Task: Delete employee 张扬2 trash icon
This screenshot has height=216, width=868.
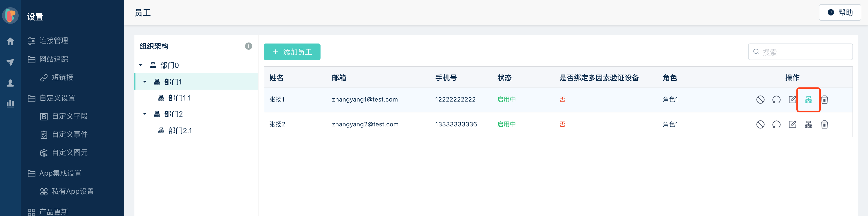Action: coord(825,125)
